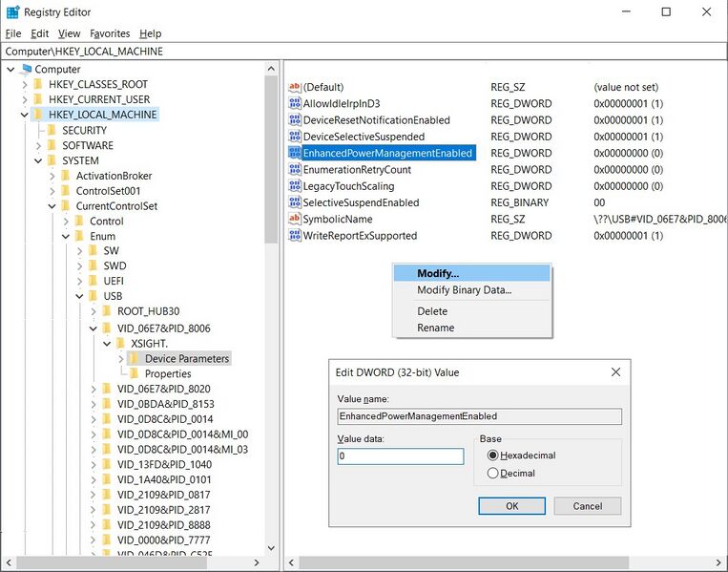Expand the SOFTWARE key
This screenshot has height=572, width=728.
click(38, 145)
